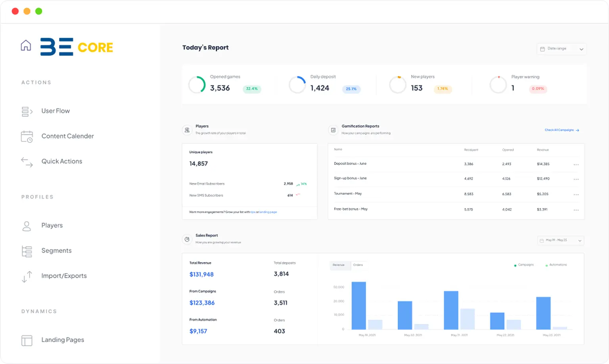This screenshot has height=364, width=609.
Task: Open options menu for Deposit bonus - June
Action: click(576, 164)
